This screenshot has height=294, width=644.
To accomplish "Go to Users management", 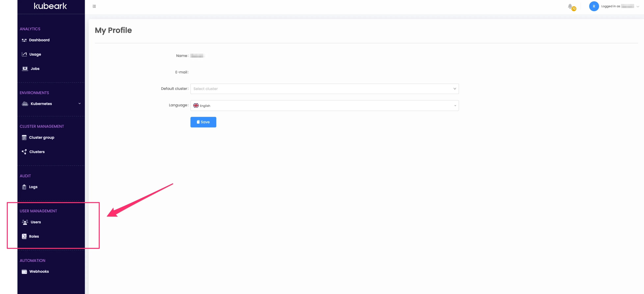I will point(36,222).
